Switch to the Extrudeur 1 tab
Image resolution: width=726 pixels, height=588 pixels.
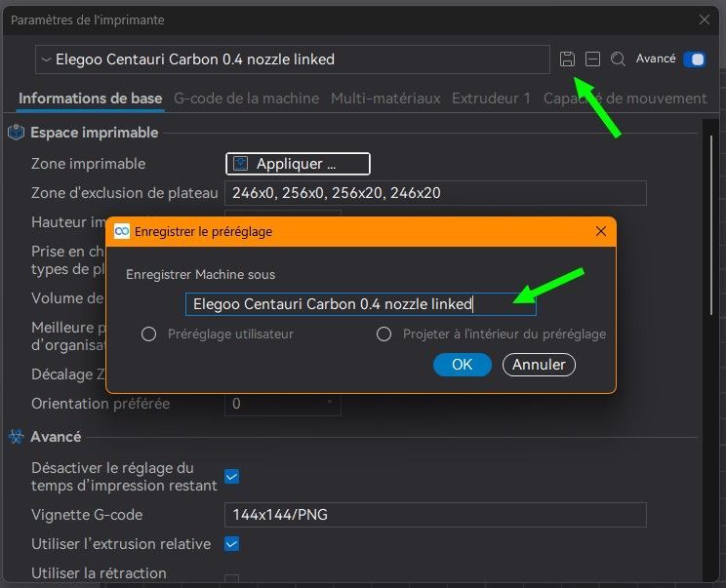(x=491, y=98)
